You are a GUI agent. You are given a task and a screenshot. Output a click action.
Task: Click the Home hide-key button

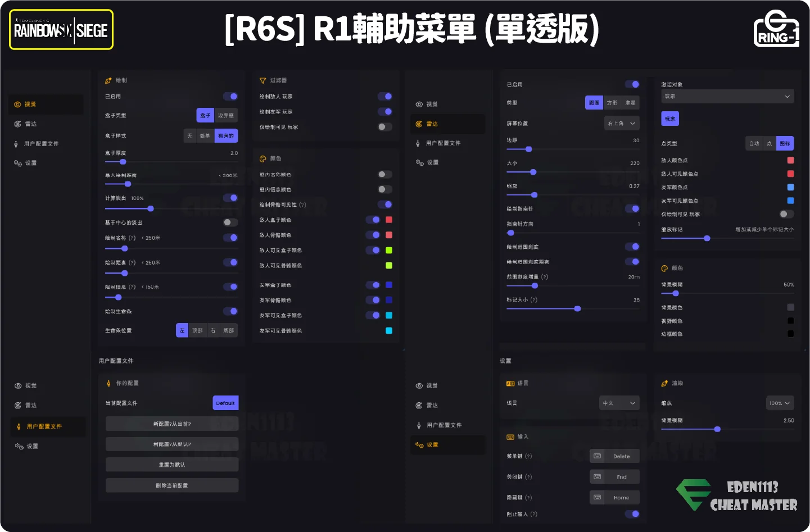(614, 498)
